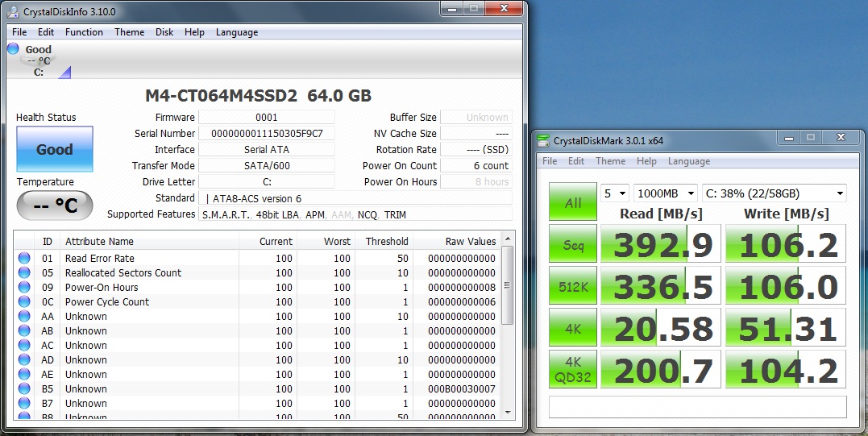Open File menu in CrystalDiskInfo

(x=19, y=32)
